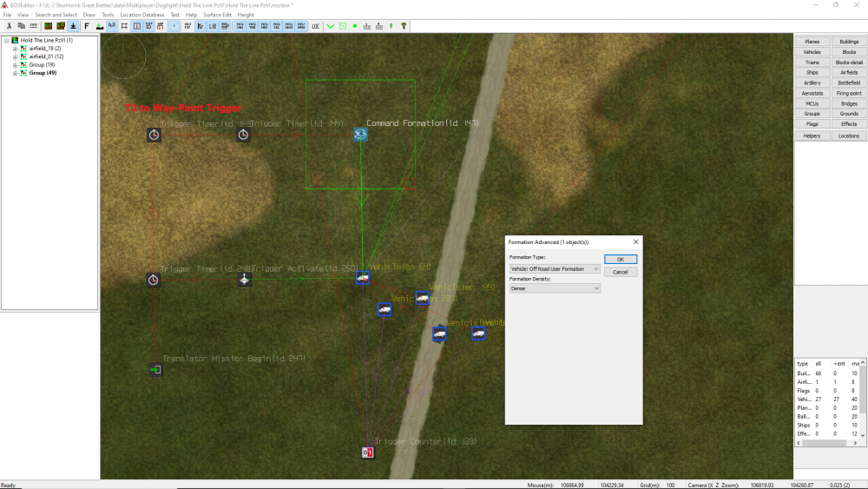Image resolution: width=868 pixels, height=489 pixels.
Task: Click the Blocks-detail library button
Action: [849, 62]
